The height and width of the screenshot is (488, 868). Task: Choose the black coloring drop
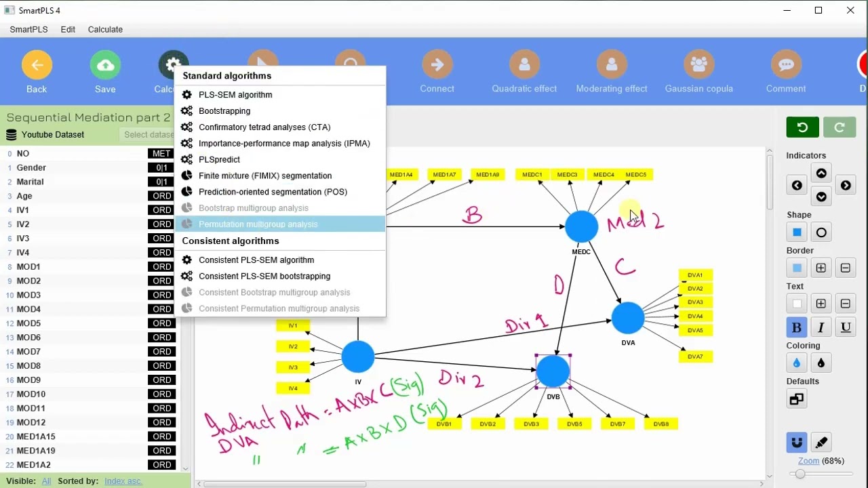click(821, 363)
